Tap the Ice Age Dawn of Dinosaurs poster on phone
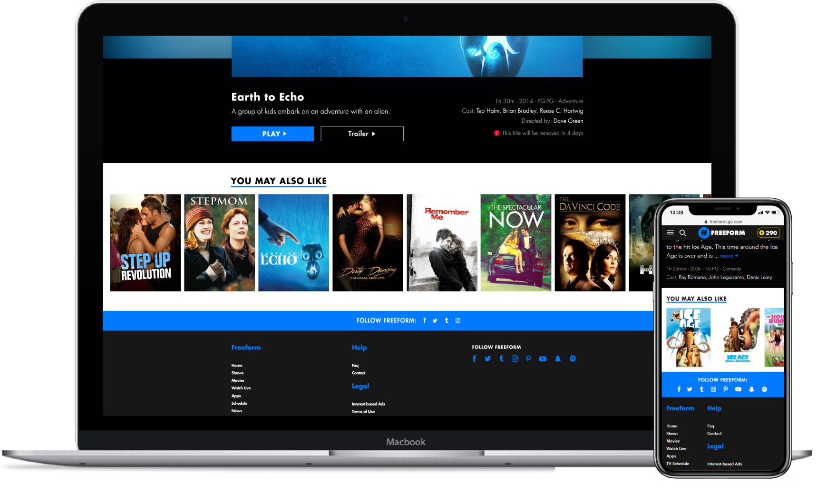 point(738,337)
